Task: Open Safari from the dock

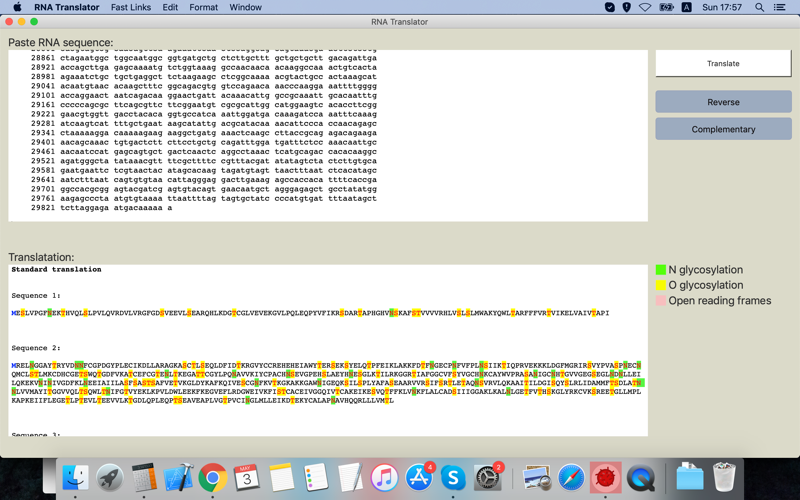Action: (571, 478)
